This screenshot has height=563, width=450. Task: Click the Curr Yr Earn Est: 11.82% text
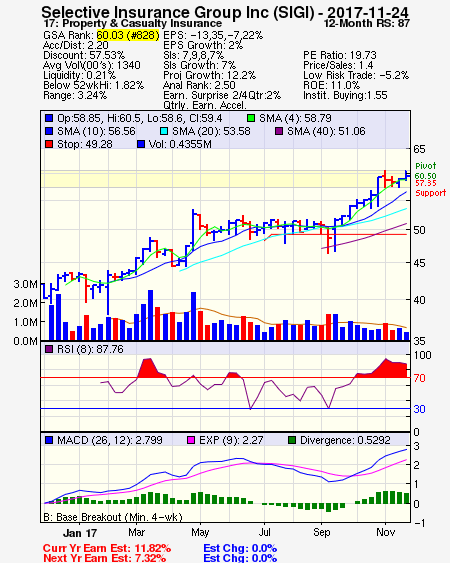pyautogui.click(x=107, y=549)
